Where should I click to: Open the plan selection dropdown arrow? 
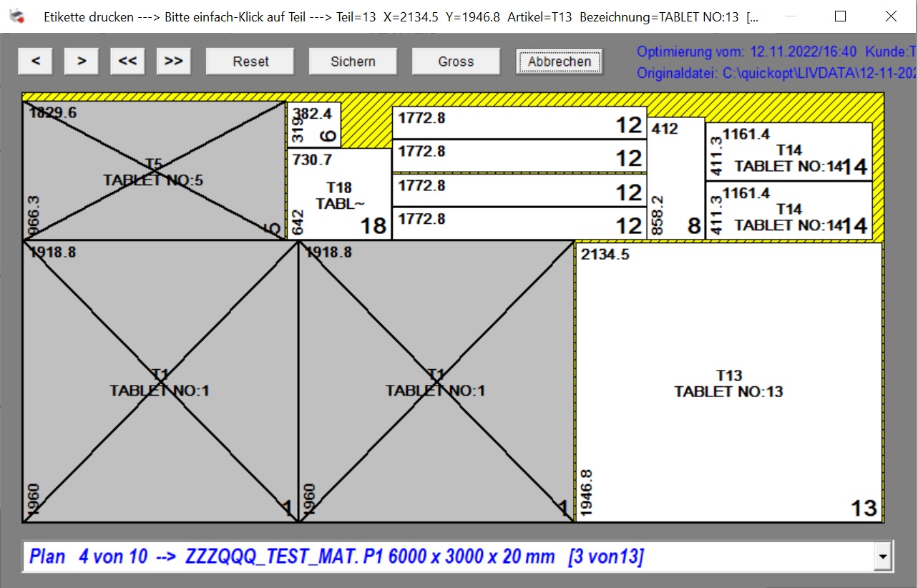[884, 556]
